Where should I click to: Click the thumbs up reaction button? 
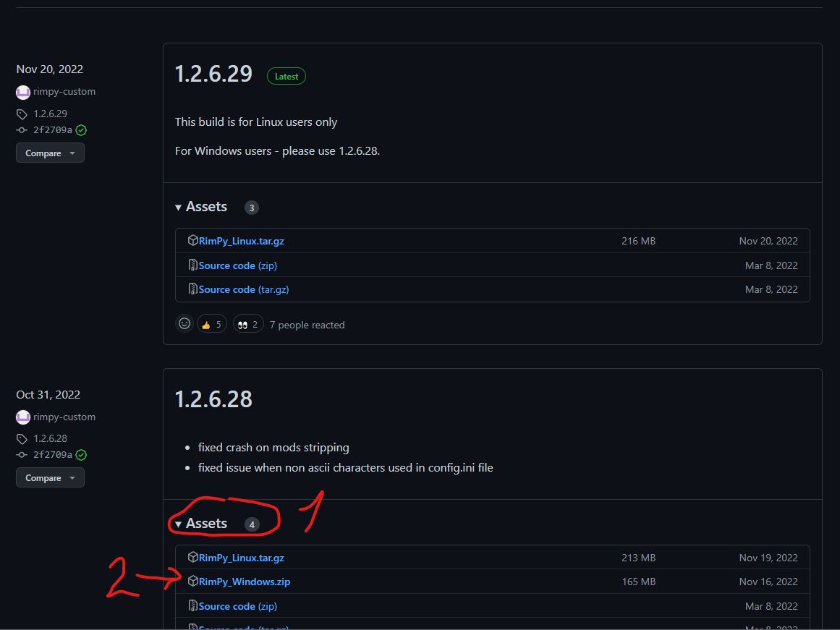click(211, 324)
